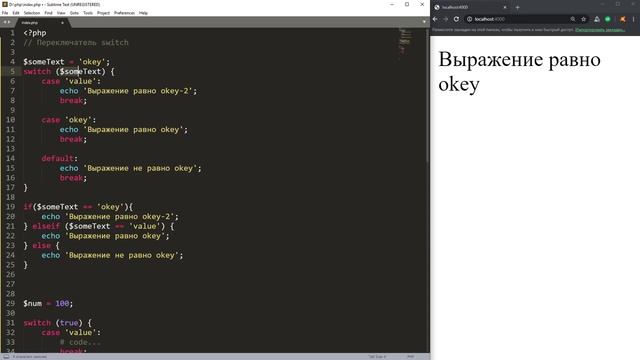Click '# code...' comment on line 33
The image size is (640, 360).
pyautogui.click(x=80, y=342)
